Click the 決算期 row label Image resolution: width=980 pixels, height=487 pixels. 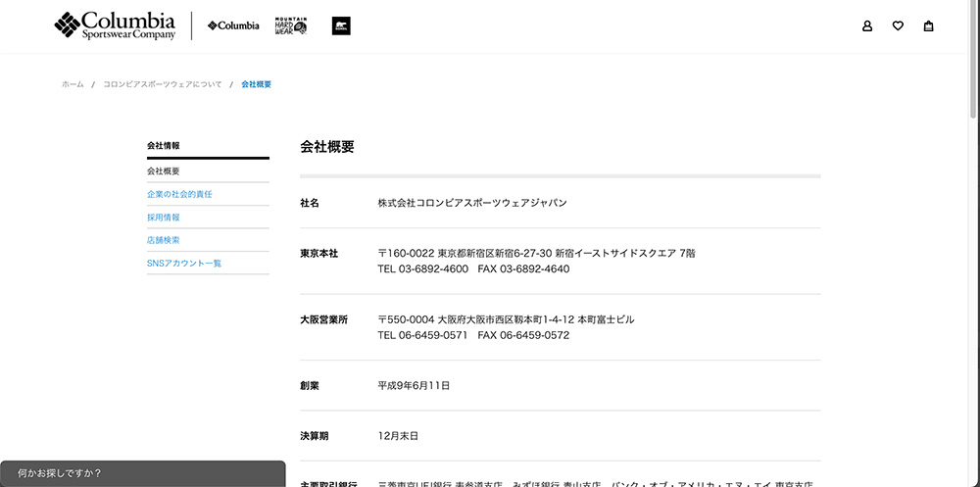(315, 436)
